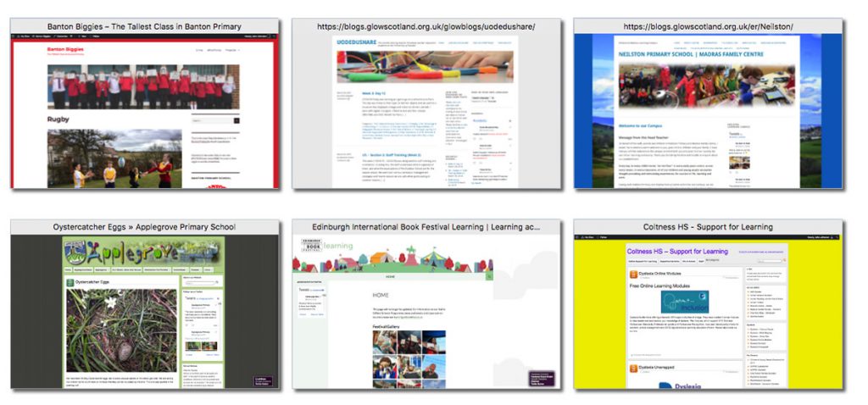868x405 pixels.
Task: Click the orange icon beside Dyslexia Unwrapped
Action: click(x=634, y=368)
